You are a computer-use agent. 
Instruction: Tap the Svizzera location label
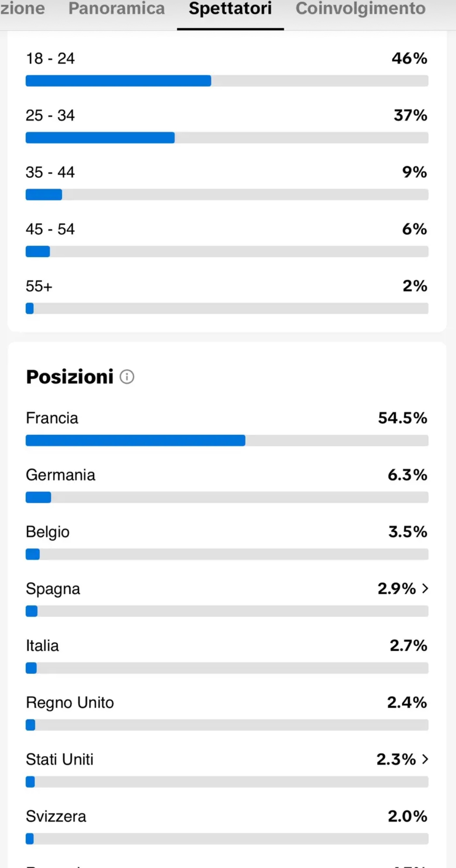(56, 817)
